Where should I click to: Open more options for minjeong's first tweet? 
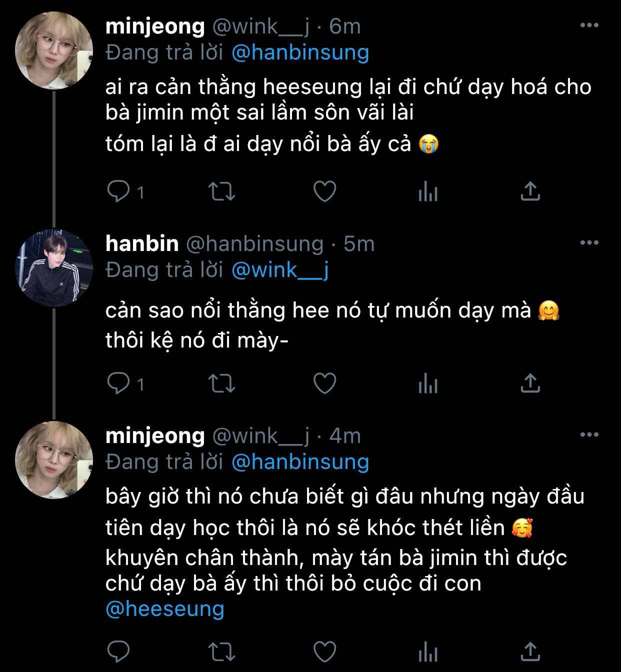click(x=589, y=25)
